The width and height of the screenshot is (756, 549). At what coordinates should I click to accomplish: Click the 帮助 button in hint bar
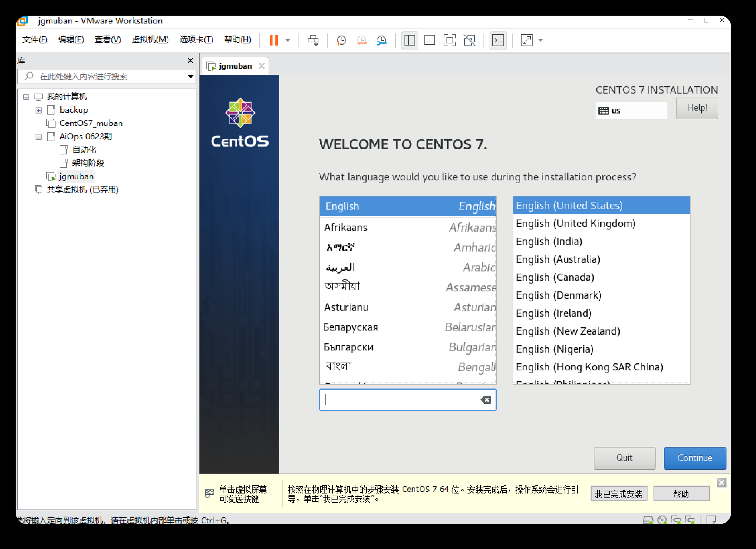[681, 494]
